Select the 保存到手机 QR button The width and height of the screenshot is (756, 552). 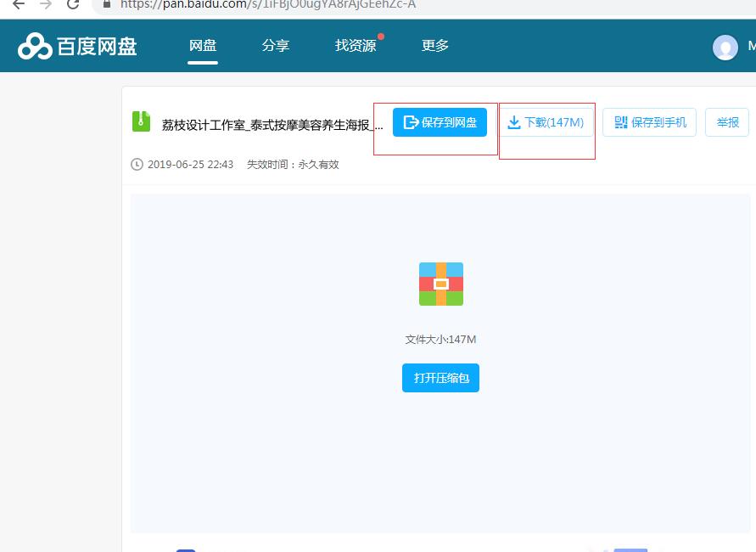coord(649,122)
